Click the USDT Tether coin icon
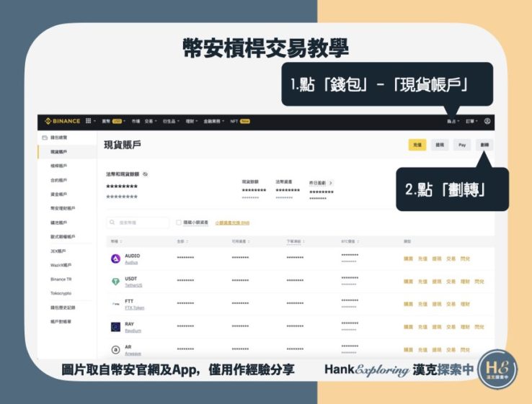Screen dimensions: 532x404 coord(115,282)
